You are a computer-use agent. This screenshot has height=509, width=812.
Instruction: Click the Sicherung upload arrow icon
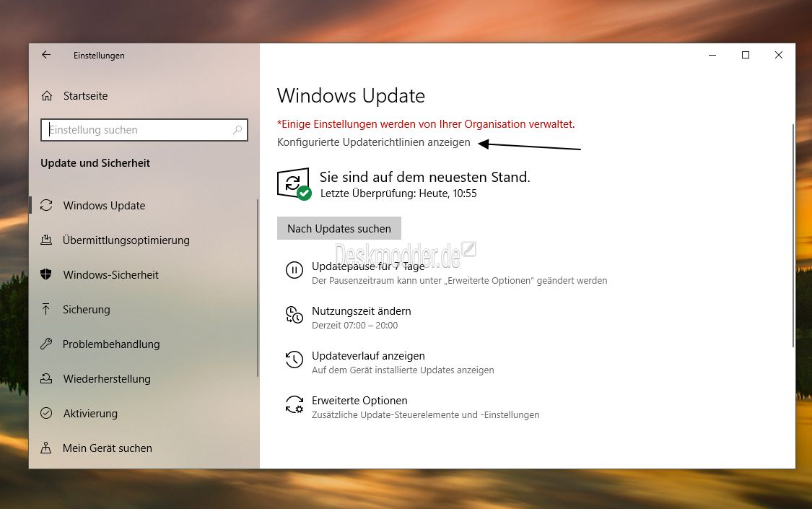pos(46,309)
